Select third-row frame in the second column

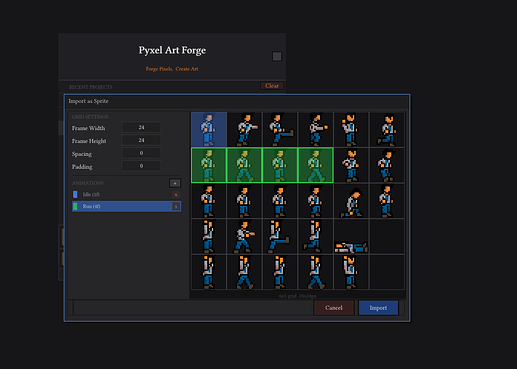click(245, 201)
